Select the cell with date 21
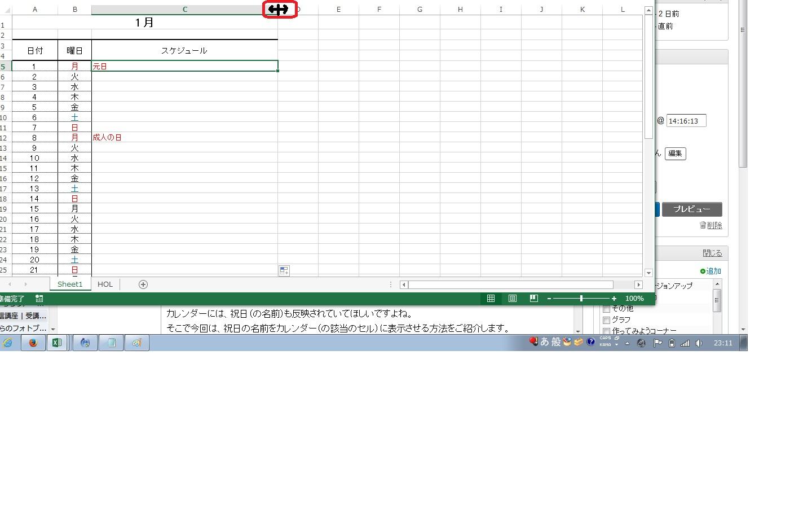812x508 pixels. pyautogui.click(x=35, y=270)
